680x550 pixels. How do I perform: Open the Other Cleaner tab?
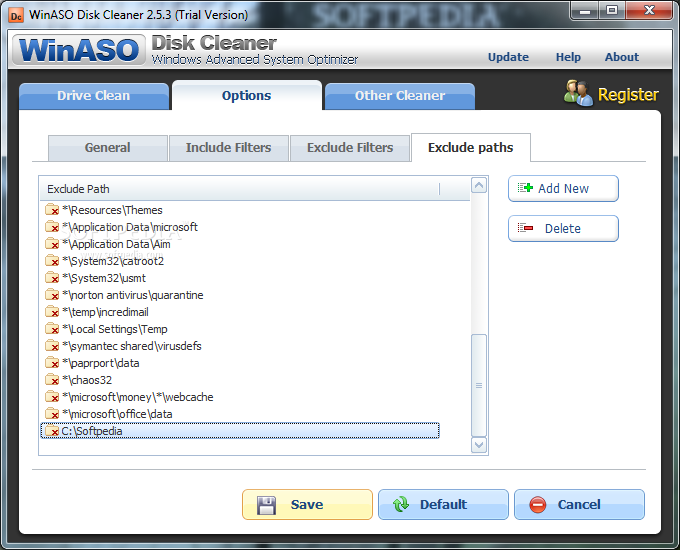pyautogui.click(x=400, y=96)
